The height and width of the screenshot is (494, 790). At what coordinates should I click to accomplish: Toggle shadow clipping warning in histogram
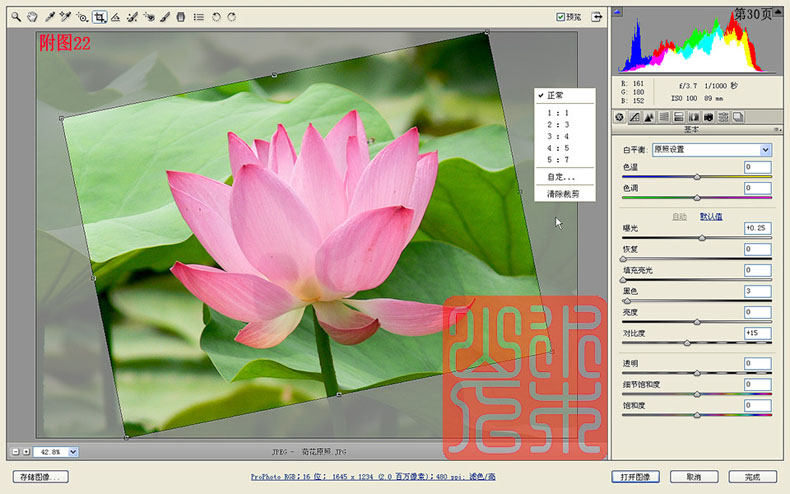pyautogui.click(x=618, y=11)
